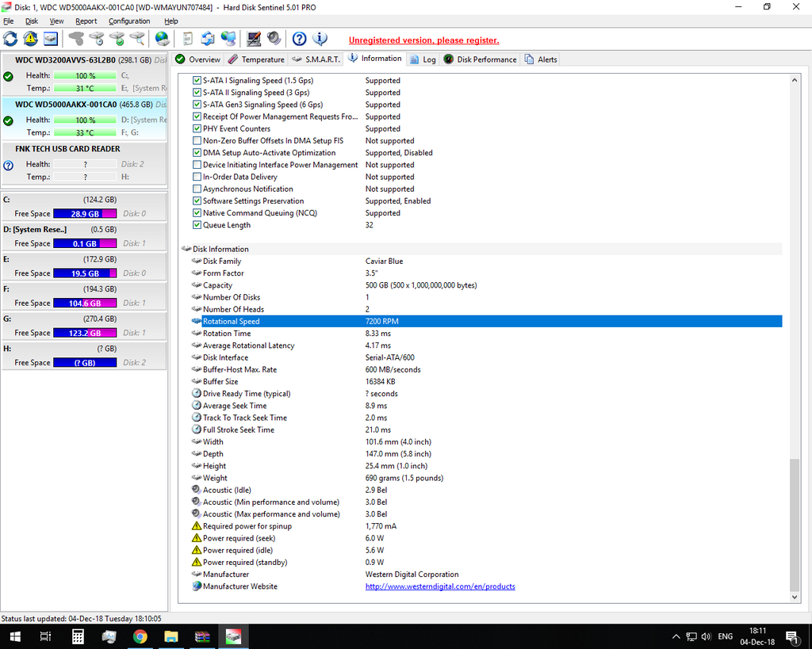The width and height of the screenshot is (812, 649).
Task: Click the refresh disk information toolbar icon
Action: click(10, 39)
